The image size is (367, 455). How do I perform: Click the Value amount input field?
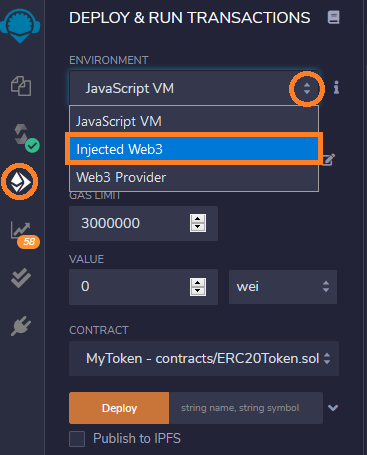coord(143,287)
